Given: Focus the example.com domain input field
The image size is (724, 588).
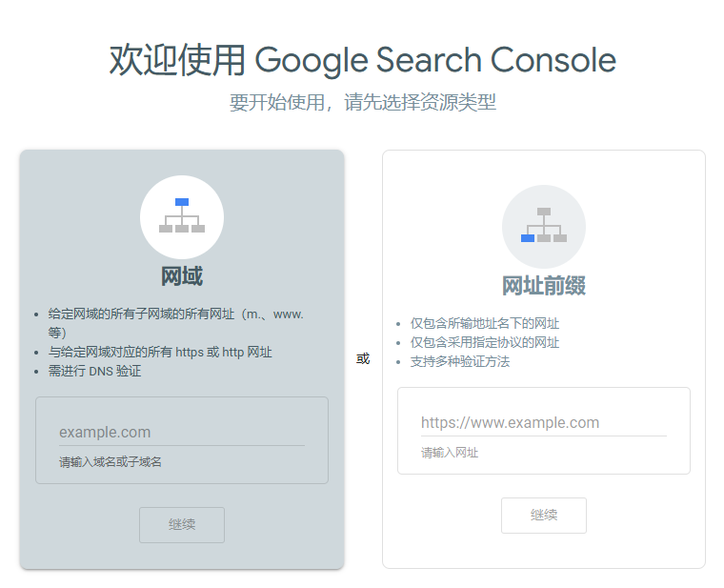Looking at the screenshot, I should pyautogui.click(x=181, y=432).
